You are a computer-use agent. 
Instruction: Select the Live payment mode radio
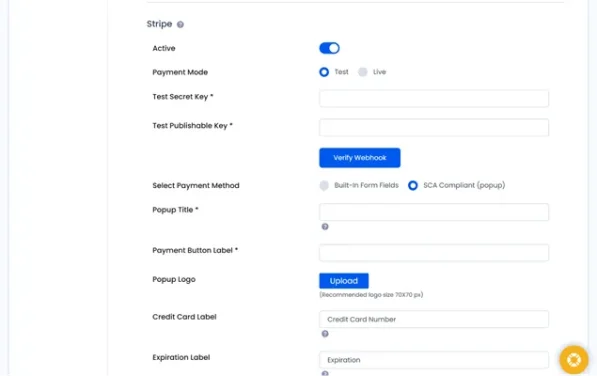coord(363,72)
